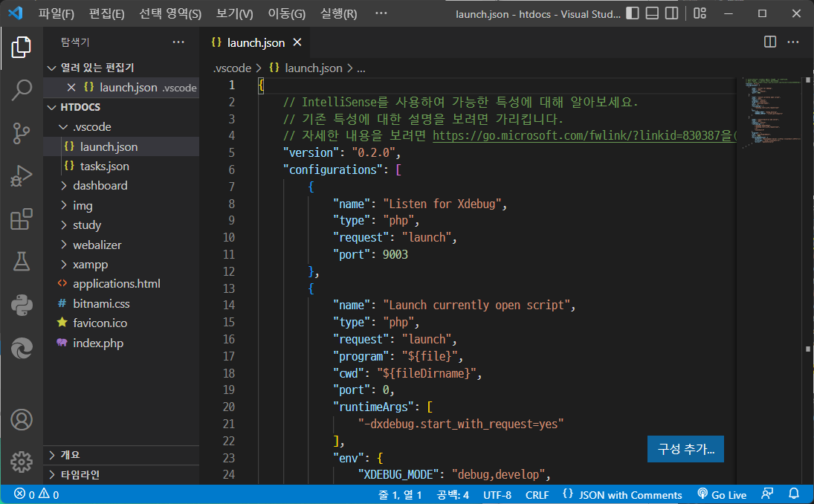
Task: Open the Accounts menu in the activity bar
Action: tap(21, 420)
